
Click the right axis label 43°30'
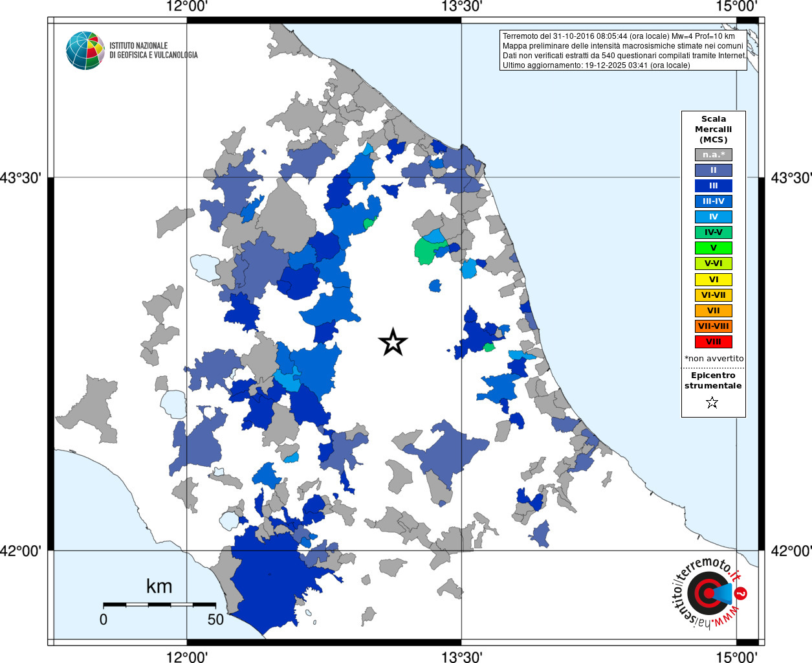(x=791, y=177)
